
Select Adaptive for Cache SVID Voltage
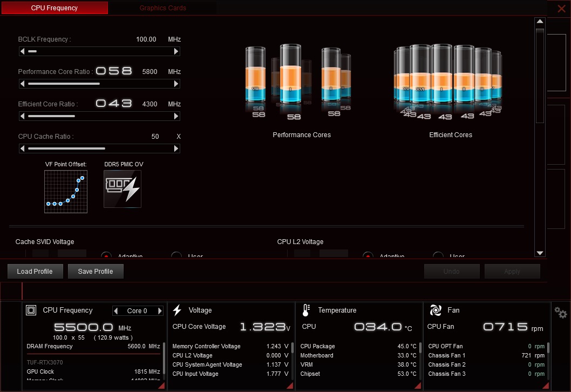[106, 256]
